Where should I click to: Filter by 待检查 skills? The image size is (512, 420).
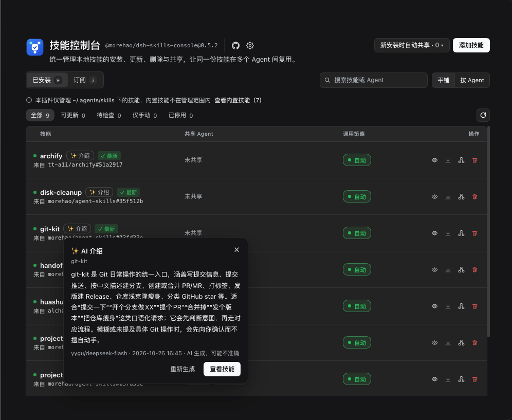(x=109, y=115)
